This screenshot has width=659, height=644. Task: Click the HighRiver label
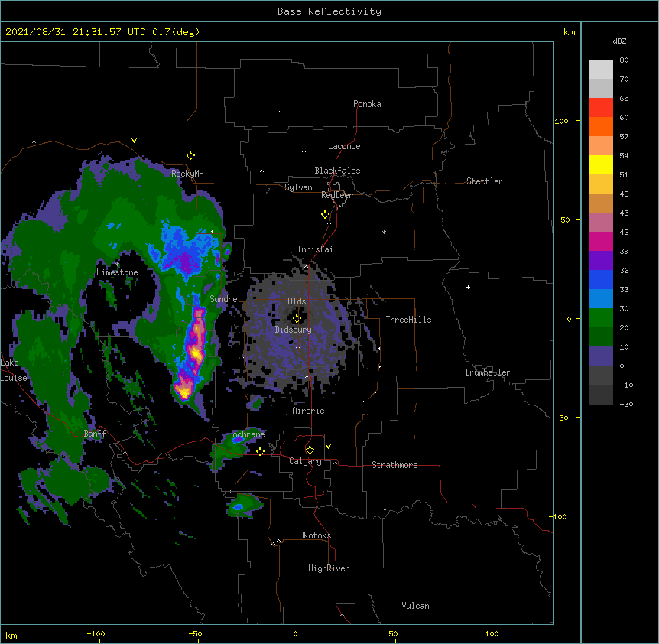329,568
